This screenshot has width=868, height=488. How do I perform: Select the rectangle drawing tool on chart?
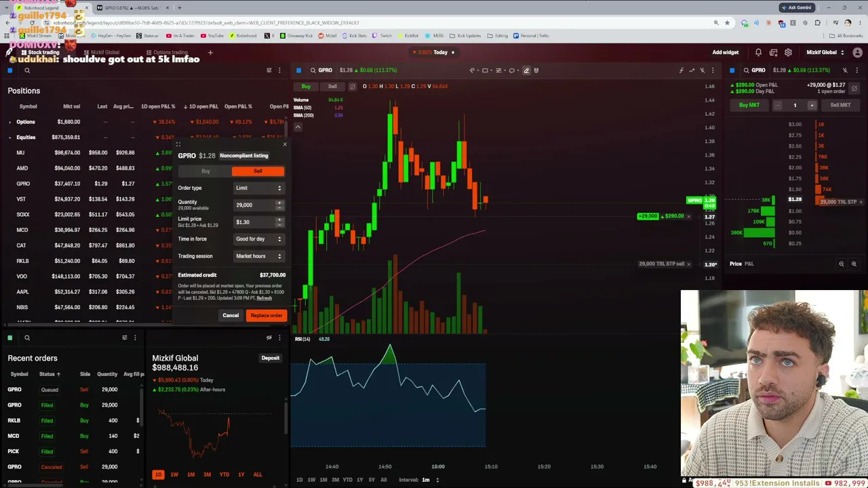(x=485, y=70)
